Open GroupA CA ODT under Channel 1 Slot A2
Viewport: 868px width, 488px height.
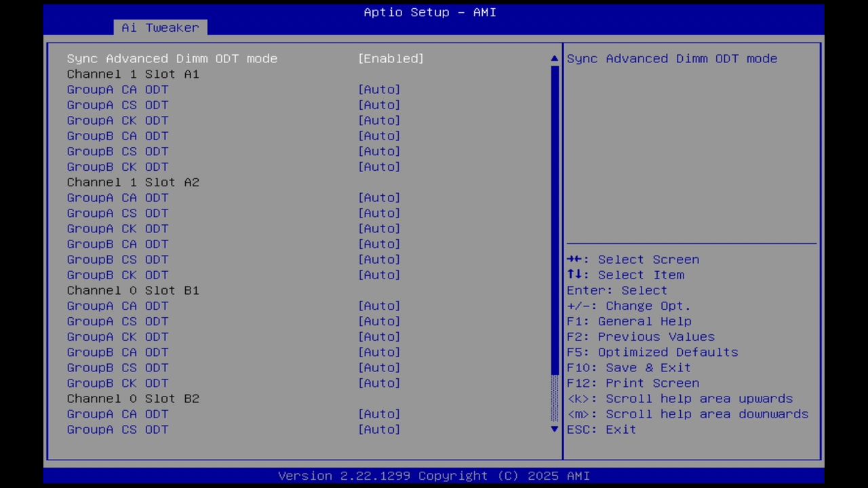[117, 197]
